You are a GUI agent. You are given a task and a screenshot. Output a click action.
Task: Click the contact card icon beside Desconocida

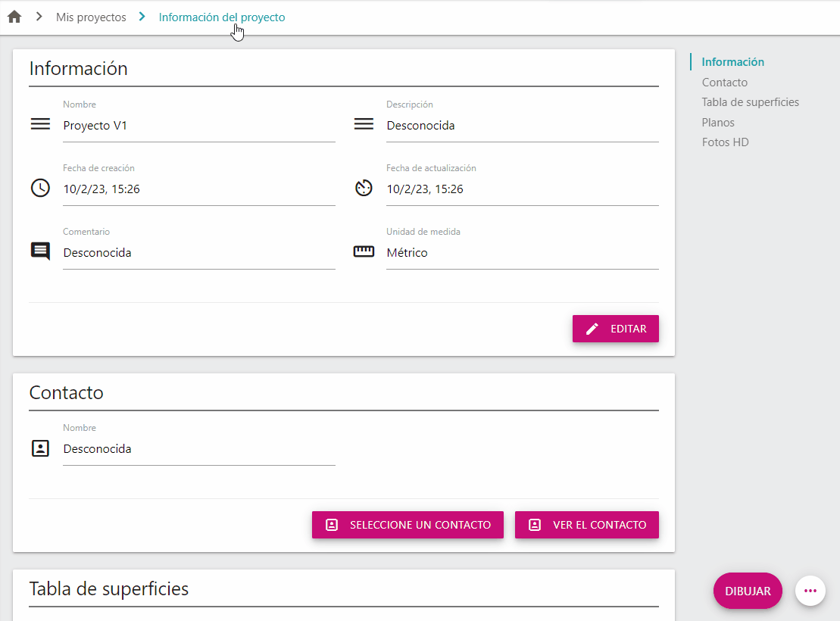pyautogui.click(x=40, y=448)
